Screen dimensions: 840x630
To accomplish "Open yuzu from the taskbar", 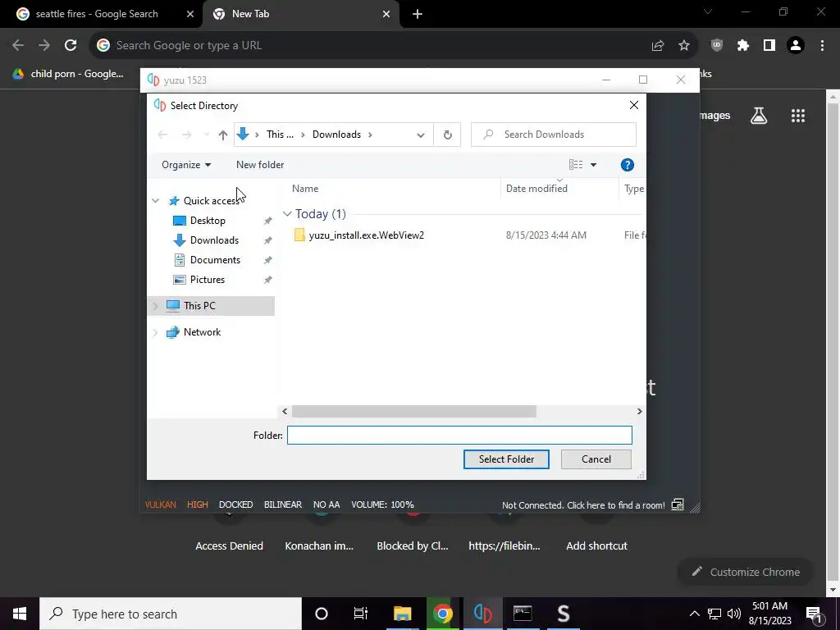I will [482, 614].
